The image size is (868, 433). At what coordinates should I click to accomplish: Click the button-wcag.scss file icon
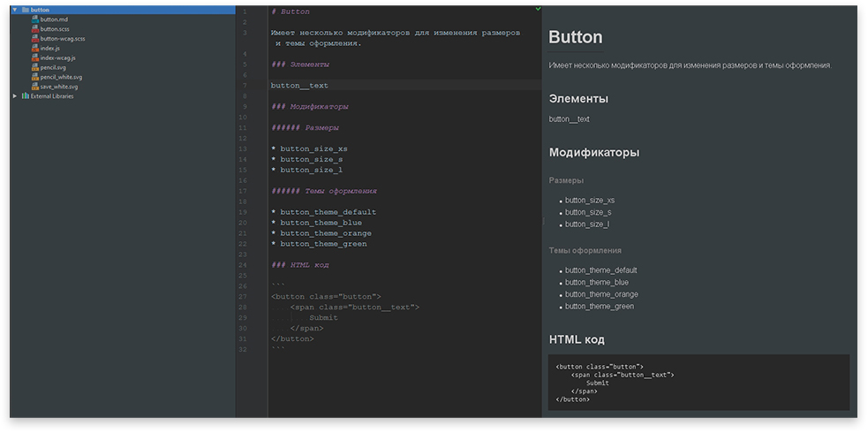34,39
